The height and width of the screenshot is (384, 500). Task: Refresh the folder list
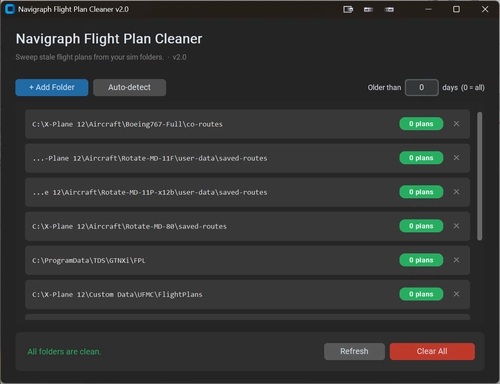point(354,351)
